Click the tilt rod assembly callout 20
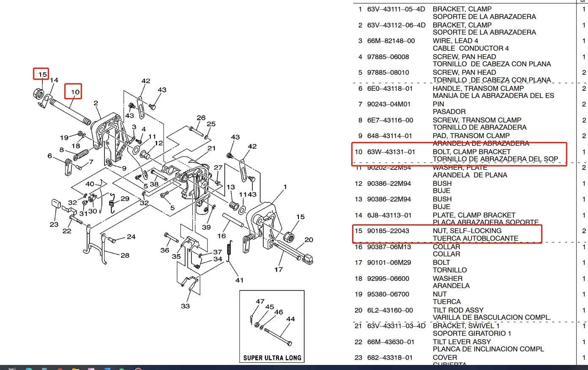 pos(309,240)
